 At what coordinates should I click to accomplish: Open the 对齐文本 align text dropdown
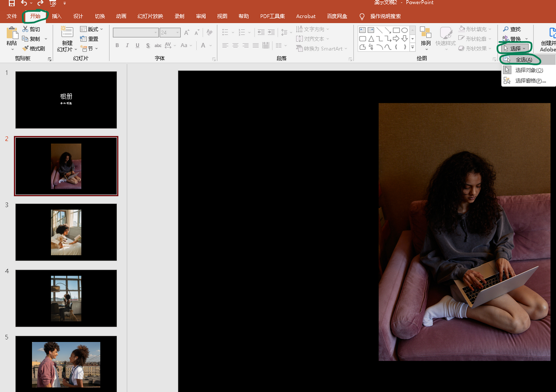(x=313, y=39)
